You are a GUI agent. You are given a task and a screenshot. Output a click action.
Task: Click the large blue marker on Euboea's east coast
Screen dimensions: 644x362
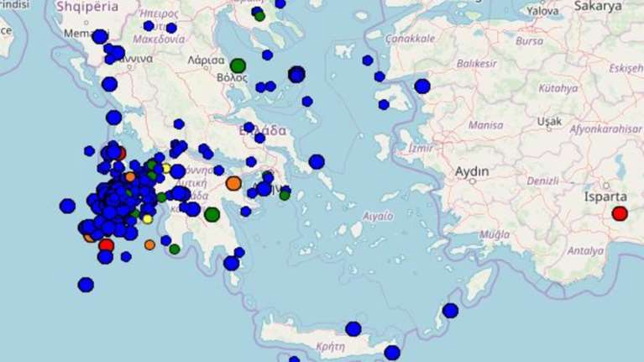click(x=317, y=162)
